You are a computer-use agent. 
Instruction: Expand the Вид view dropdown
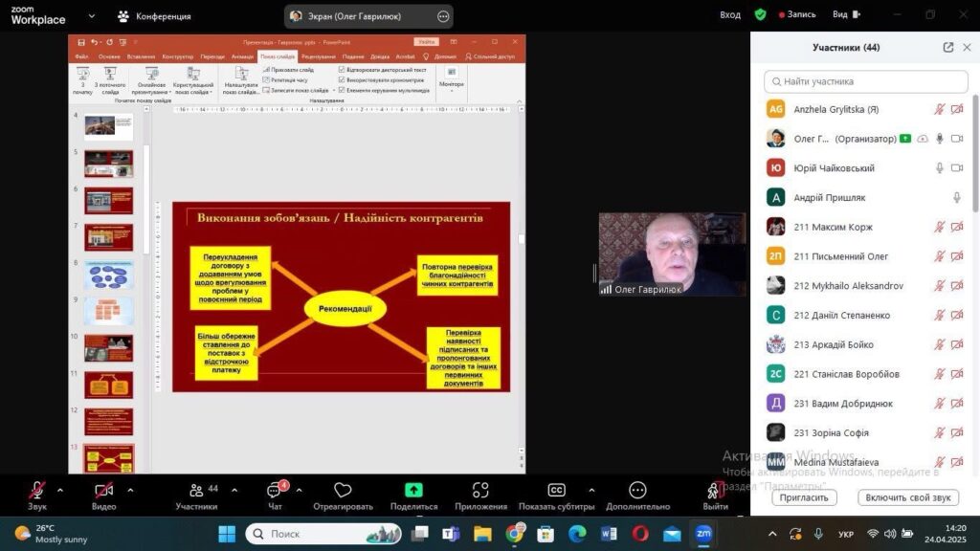tap(845, 15)
